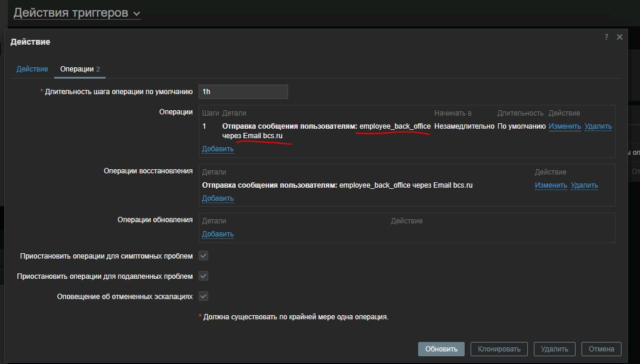The width and height of the screenshot is (640, 364).
Task: Switch to the Действие tab
Action: (32, 69)
